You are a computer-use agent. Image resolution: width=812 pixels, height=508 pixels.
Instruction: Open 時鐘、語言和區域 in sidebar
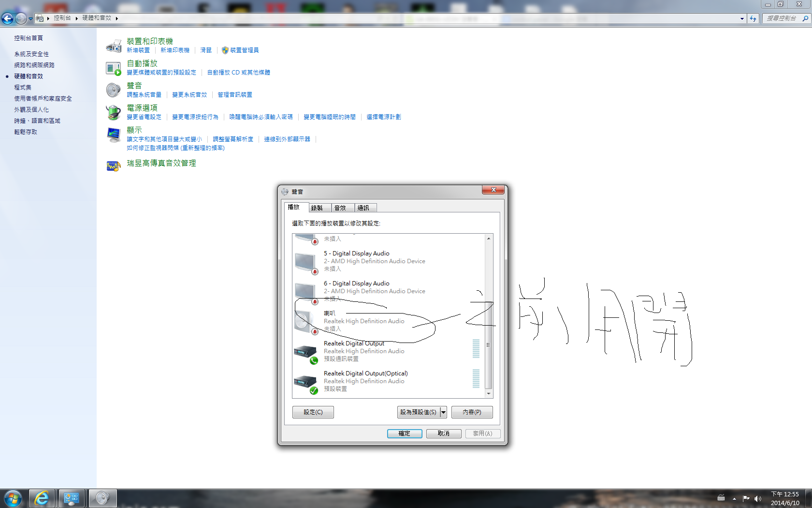(x=37, y=121)
